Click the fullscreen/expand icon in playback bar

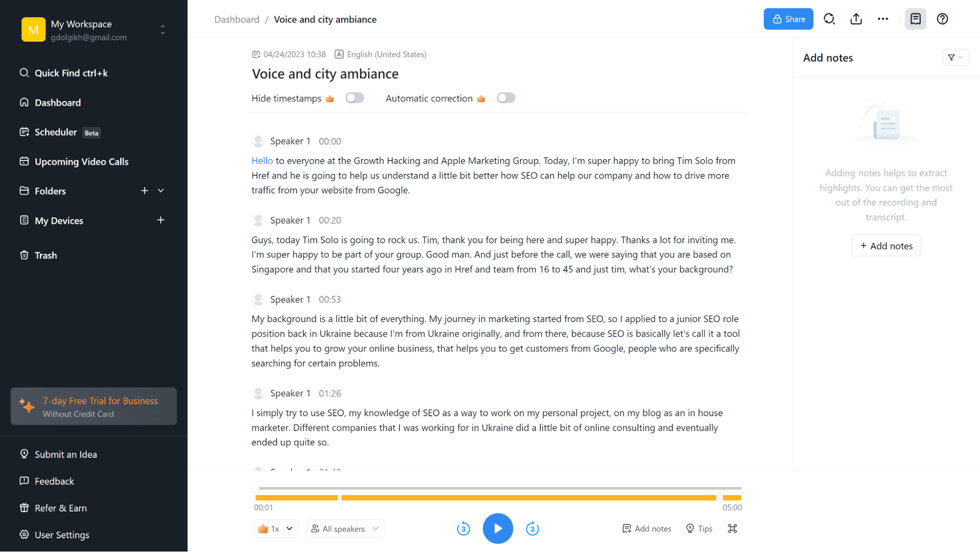tap(733, 528)
